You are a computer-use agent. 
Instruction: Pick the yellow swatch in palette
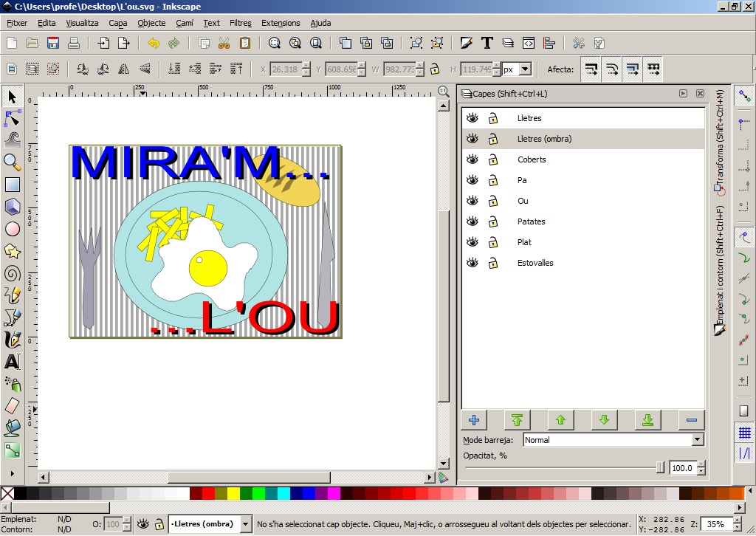tap(233, 493)
